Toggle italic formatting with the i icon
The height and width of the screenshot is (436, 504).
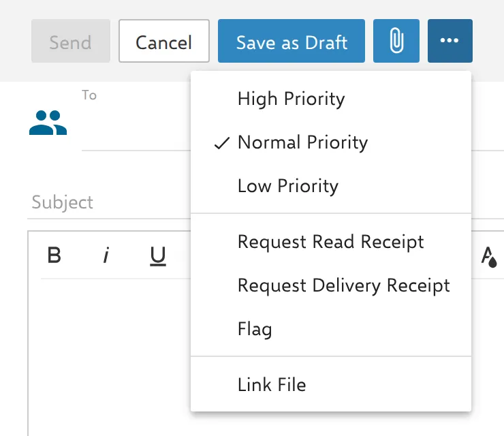click(106, 255)
